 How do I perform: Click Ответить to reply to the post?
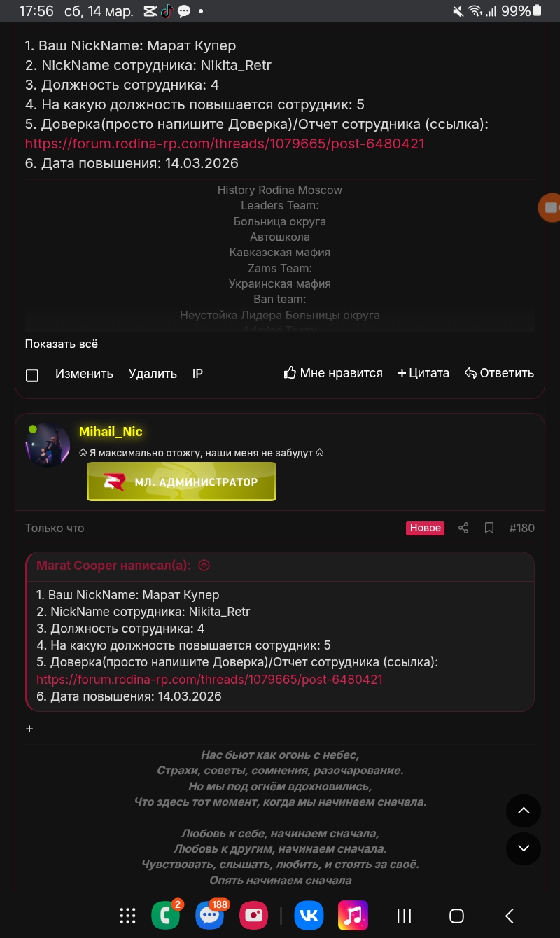click(499, 373)
